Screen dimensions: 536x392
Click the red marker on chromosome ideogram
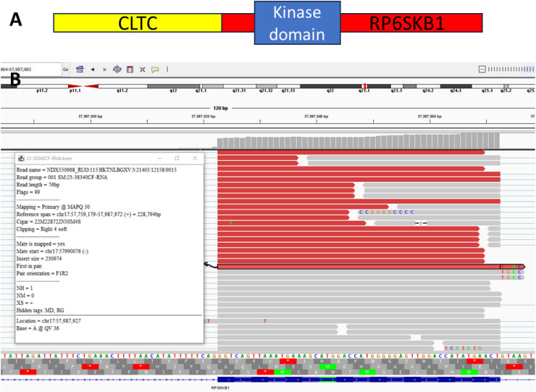click(x=365, y=86)
